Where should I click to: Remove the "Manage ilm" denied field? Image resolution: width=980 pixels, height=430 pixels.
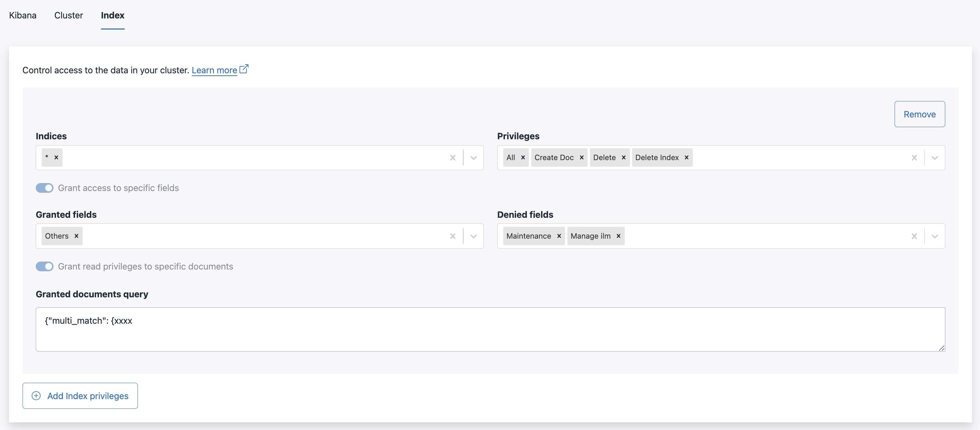(618, 236)
